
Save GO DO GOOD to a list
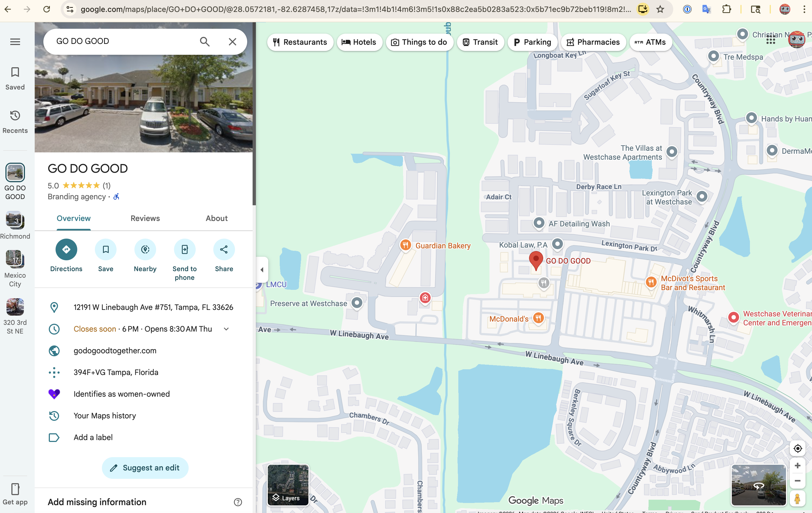click(105, 255)
